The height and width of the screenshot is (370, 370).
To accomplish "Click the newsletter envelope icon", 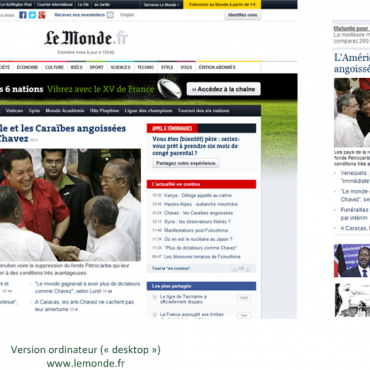I will point(110,15).
